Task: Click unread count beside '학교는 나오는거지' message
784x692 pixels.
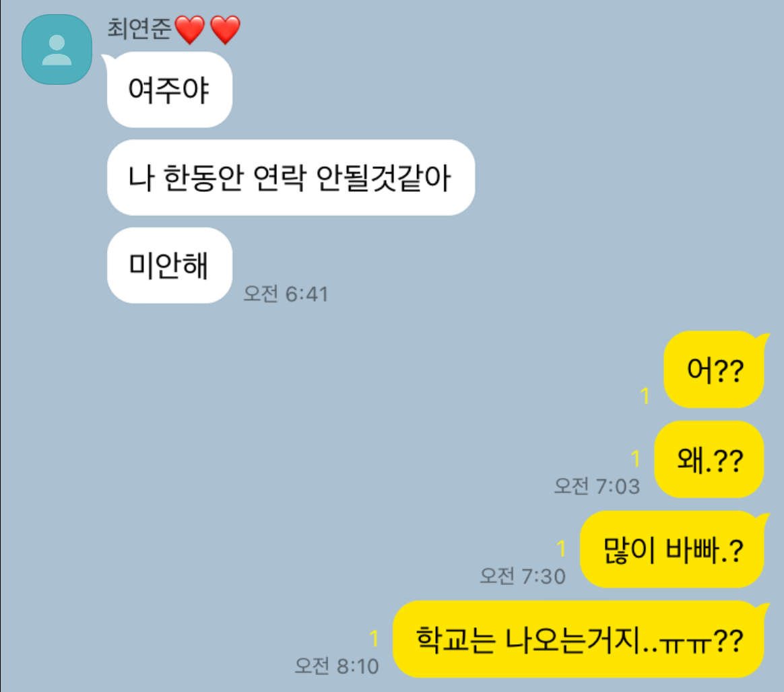Action: [x=374, y=638]
